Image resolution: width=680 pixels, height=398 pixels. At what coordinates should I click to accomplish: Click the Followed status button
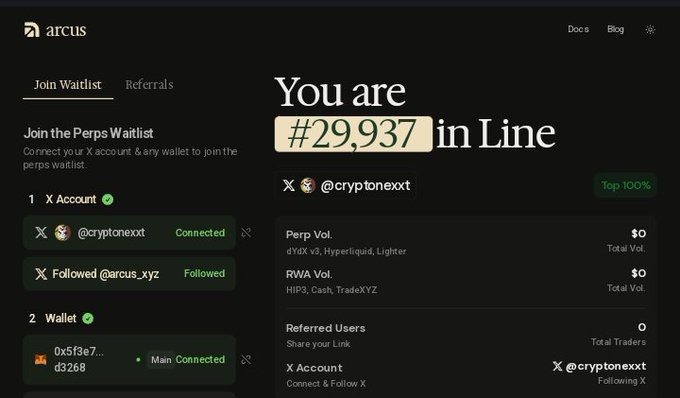(x=204, y=274)
